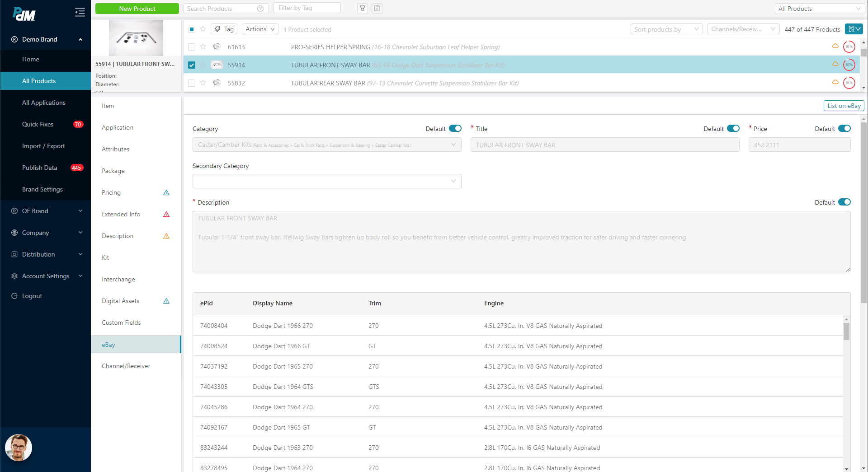Expand the Secondary Category dropdown

(327, 181)
